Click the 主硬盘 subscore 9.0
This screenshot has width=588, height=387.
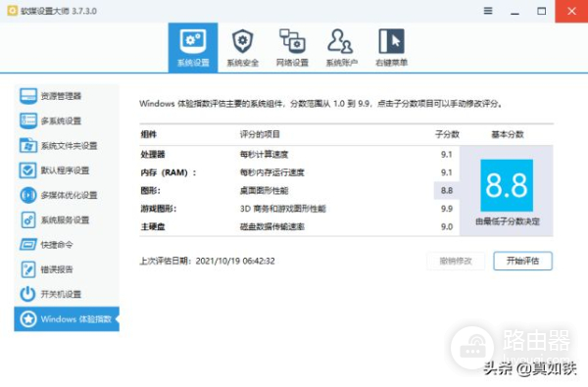pos(446,226)
